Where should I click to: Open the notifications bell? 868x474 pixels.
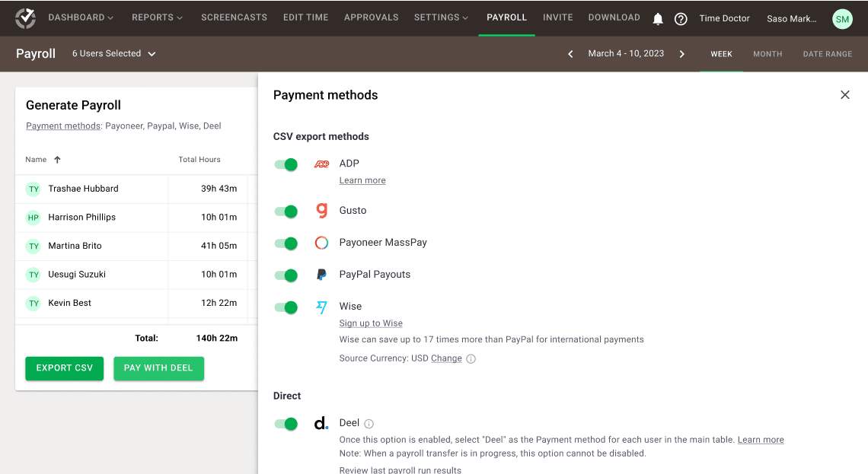(x=658, y=19)
